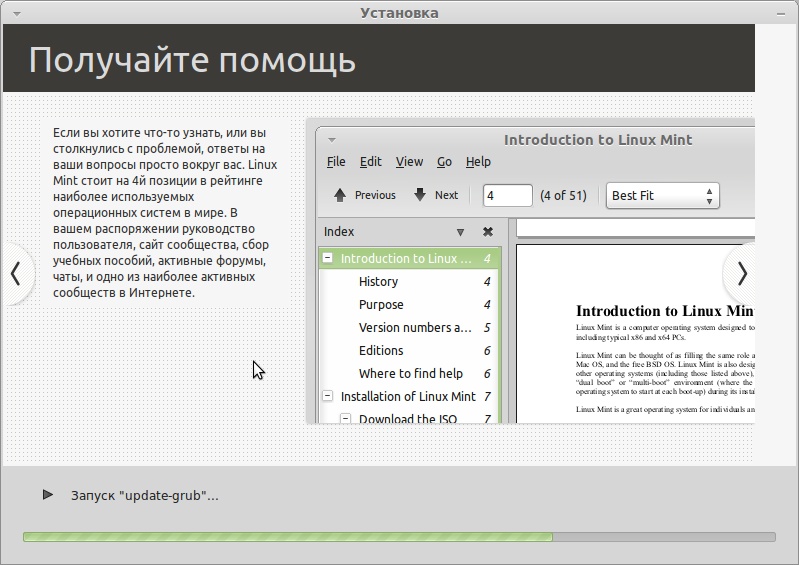
Task: Open the Go menu in the help viewer
Action: click(x=444, y=162)
